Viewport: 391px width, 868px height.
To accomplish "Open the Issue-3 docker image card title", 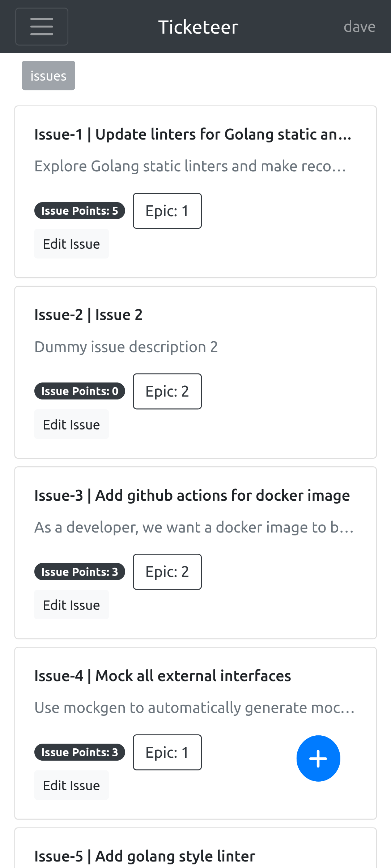I will 192,495.
